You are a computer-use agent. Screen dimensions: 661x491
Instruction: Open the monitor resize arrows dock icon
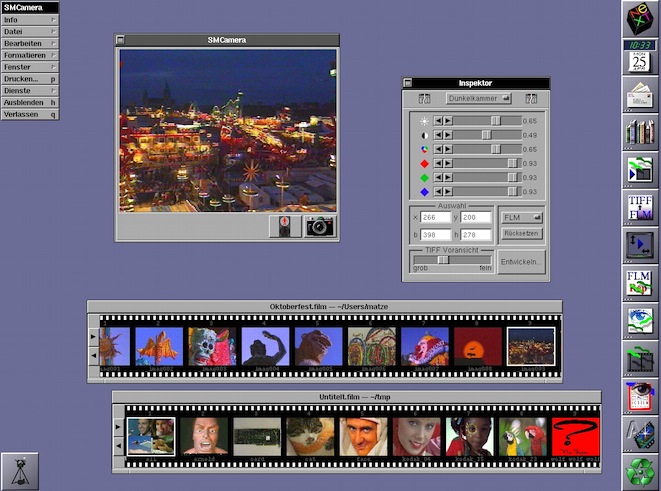[x=640, y=245]
